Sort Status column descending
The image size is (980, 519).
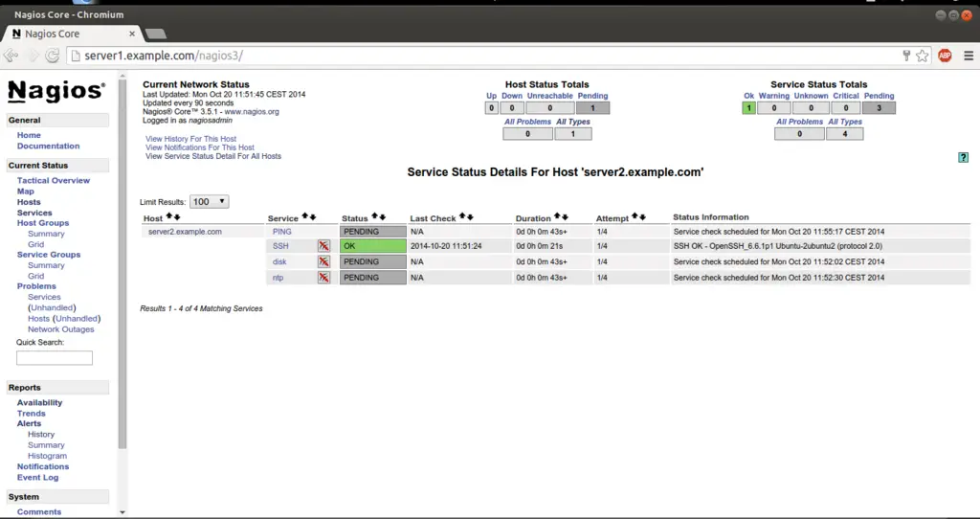(383, 217)
